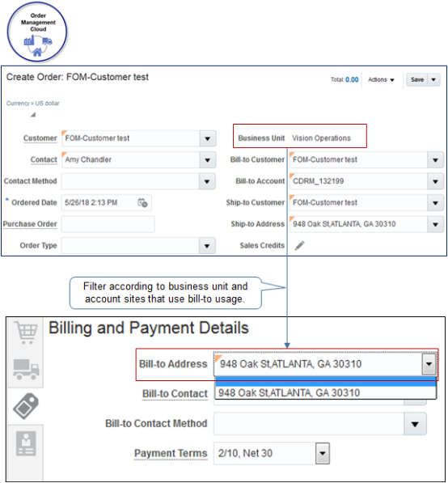Click the Payment Terms field 2/10, Net 30
The image size is (448, 483).
click(x=264, y=453)
